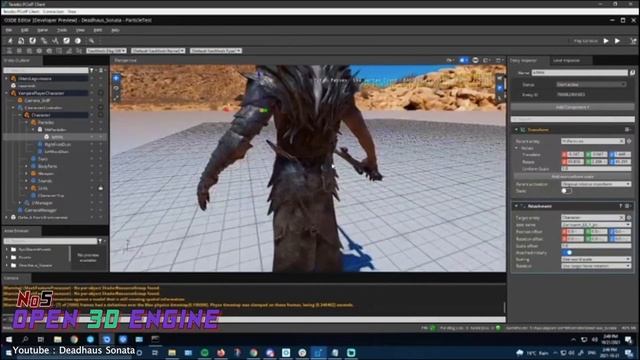
Task: Open File Explorer from the taskbar
Action: [58, 339]
